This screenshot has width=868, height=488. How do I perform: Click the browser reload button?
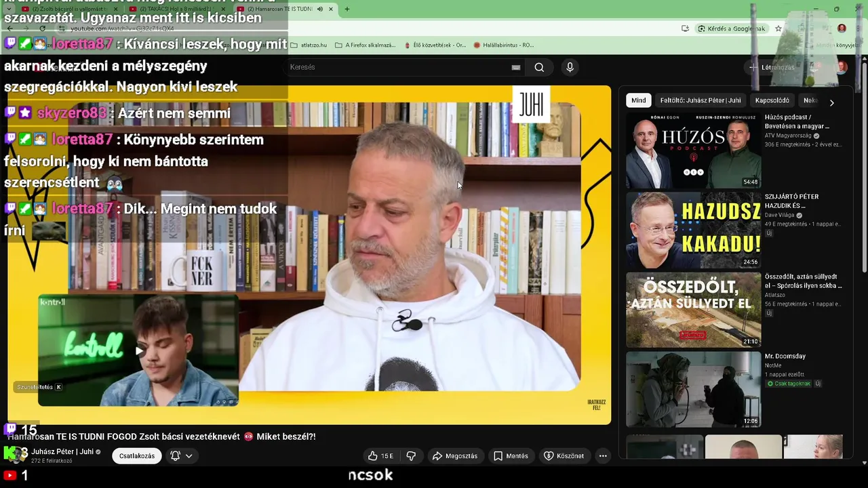(x=42, y=28)
